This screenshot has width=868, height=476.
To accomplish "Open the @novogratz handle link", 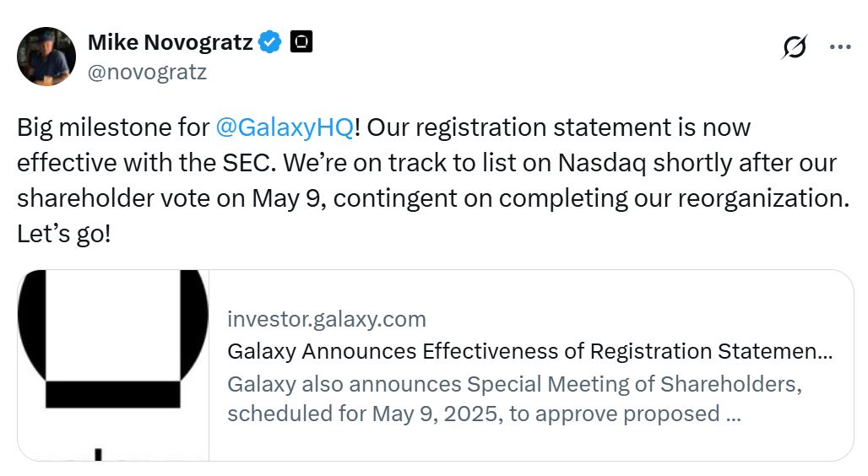I will click(147, 72).
